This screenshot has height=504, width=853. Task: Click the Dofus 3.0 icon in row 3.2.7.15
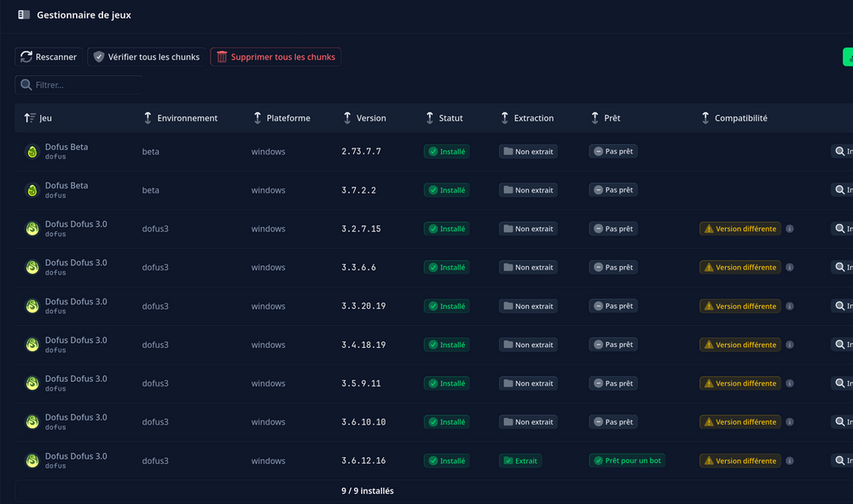(x=32, y=229)
